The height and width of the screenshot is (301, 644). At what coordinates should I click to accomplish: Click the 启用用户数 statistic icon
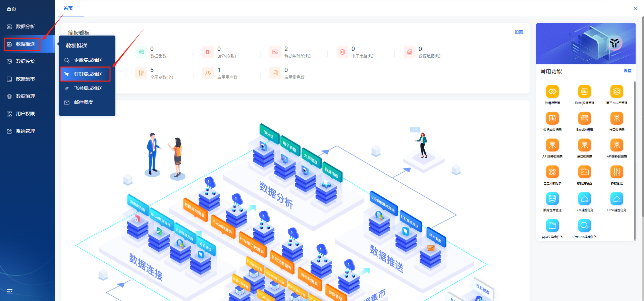[x=208, y=73]
